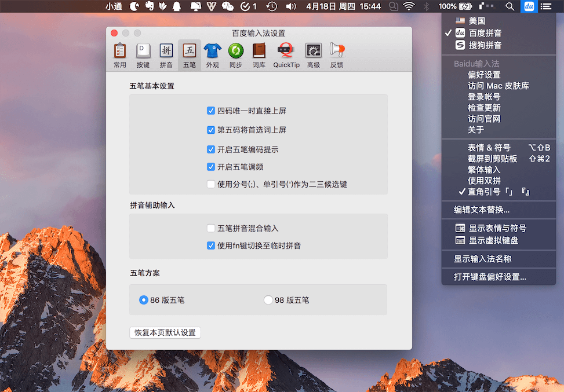Select 98 版五笔 radio button

[268, 300]
